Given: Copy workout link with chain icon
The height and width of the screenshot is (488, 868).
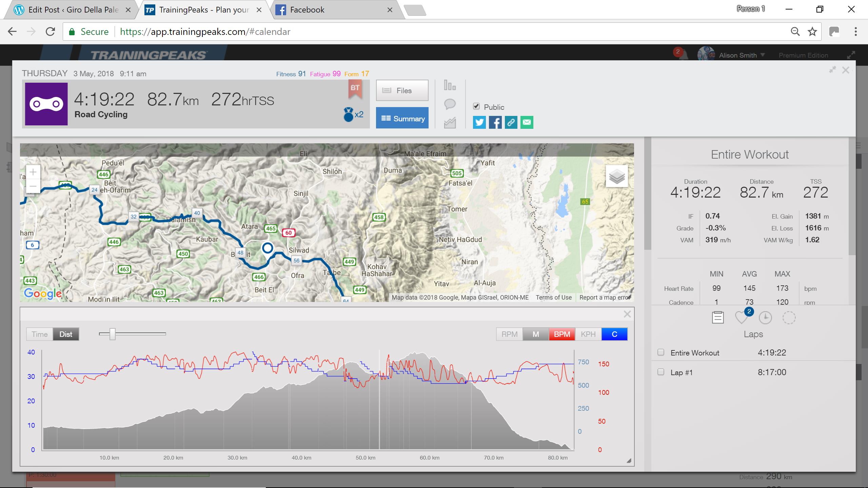Looking at the screenshot, I should click(x=511, y=122).
